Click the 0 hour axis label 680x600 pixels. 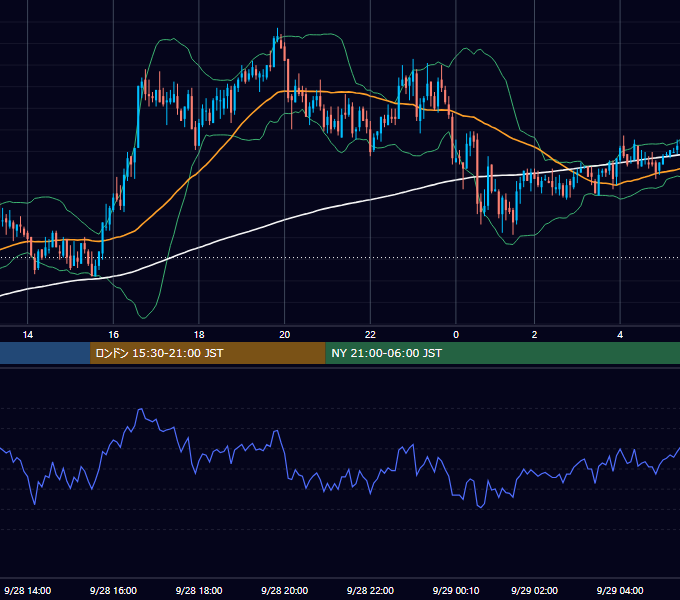point(456,335)
